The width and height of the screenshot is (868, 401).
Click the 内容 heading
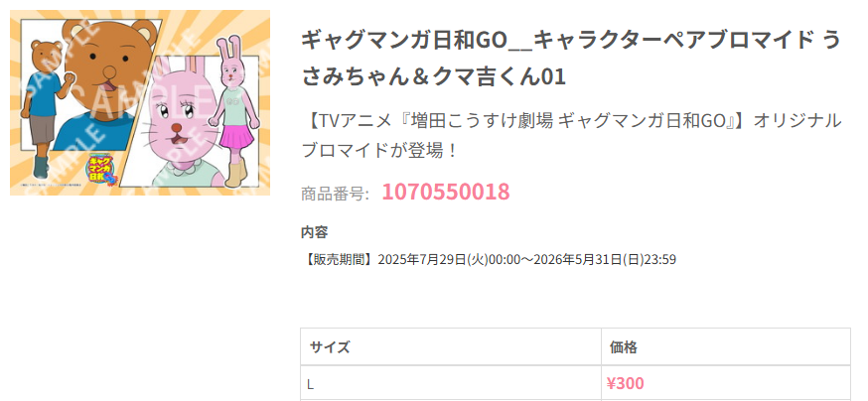point(315,232)
